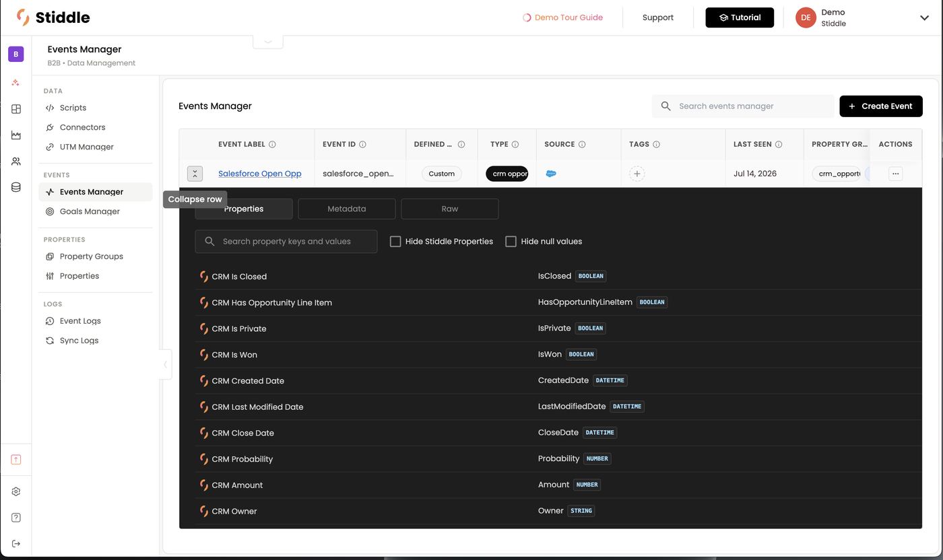943x560 pixels.
Task: Click Tags column info icon
Action: (656, 144)
